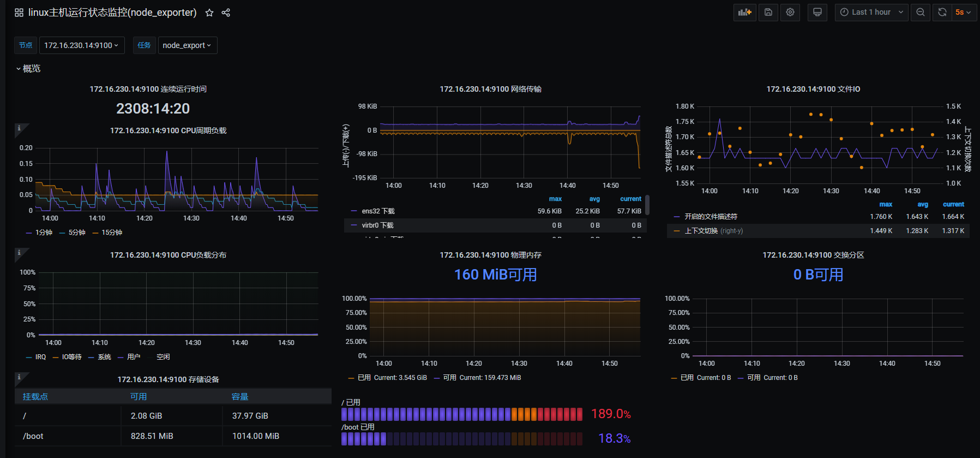Screen dimensions: 980x458
Task: Collapse the 概览 row
Action: [x=28, y=68]
